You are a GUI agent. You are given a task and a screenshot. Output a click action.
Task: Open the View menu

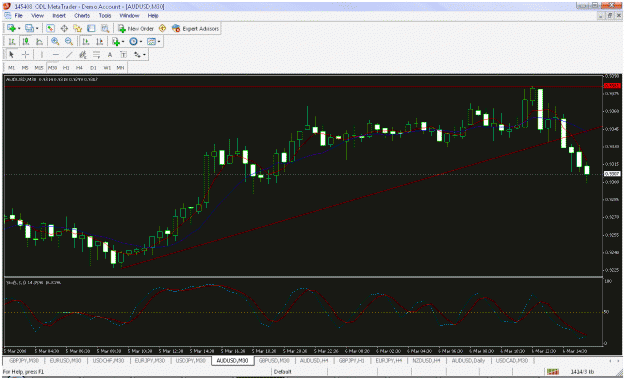(37, 16)
